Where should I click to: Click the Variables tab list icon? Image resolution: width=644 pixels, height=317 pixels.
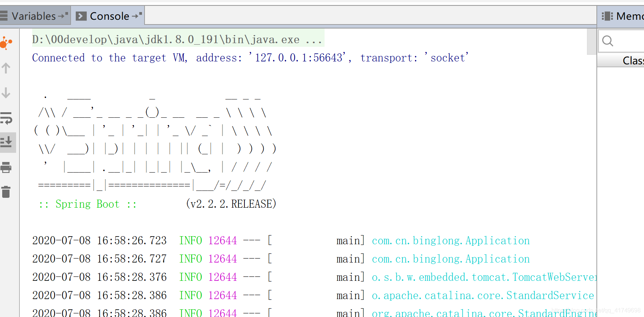[x=4, y=16]
